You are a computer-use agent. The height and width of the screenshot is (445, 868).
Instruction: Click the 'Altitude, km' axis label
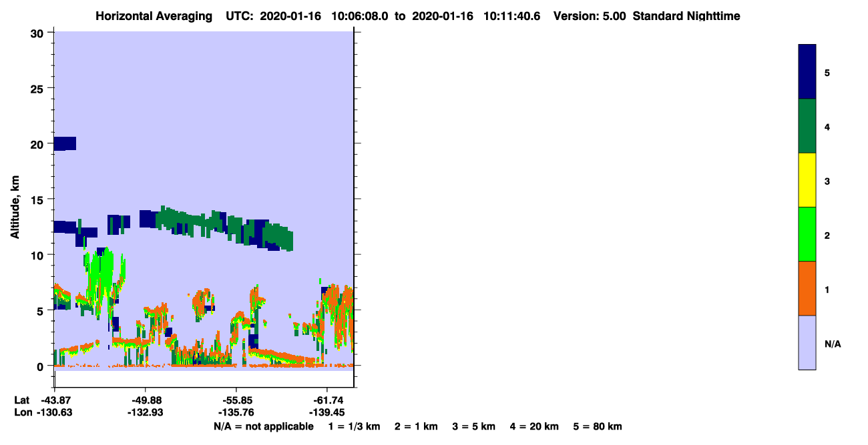(15, 205)
